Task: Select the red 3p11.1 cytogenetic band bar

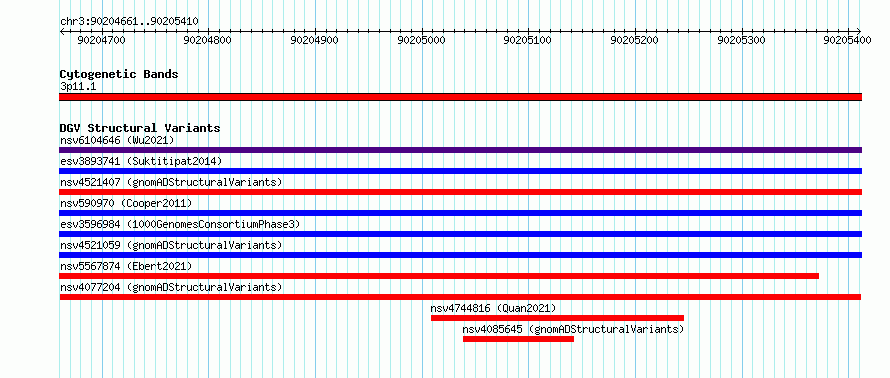Action: (x=460, y=97)
